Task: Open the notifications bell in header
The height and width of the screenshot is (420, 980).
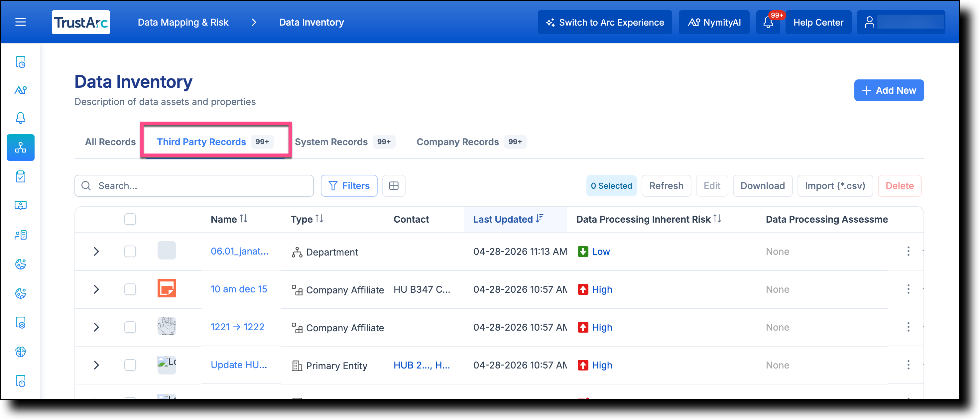Action: click(768, 23)
